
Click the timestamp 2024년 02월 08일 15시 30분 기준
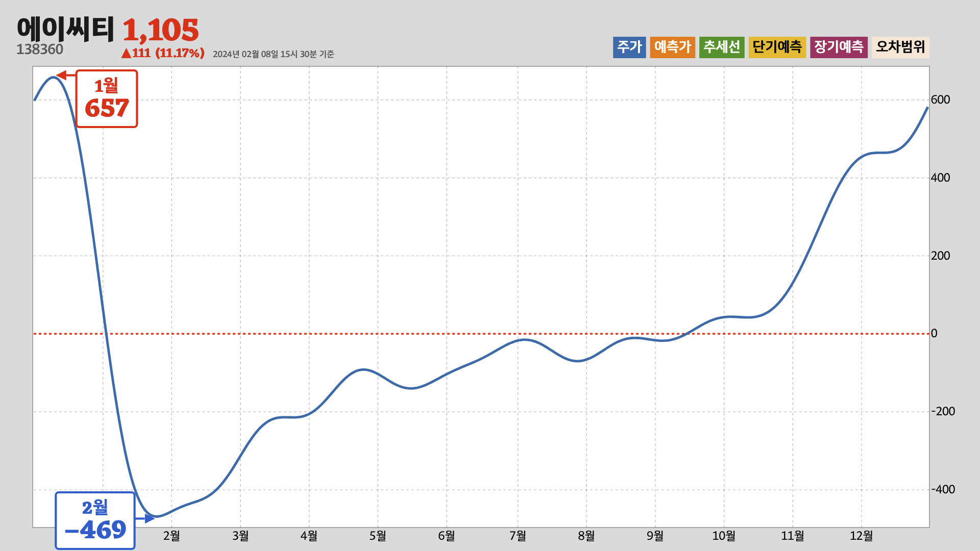click(273, 54)
